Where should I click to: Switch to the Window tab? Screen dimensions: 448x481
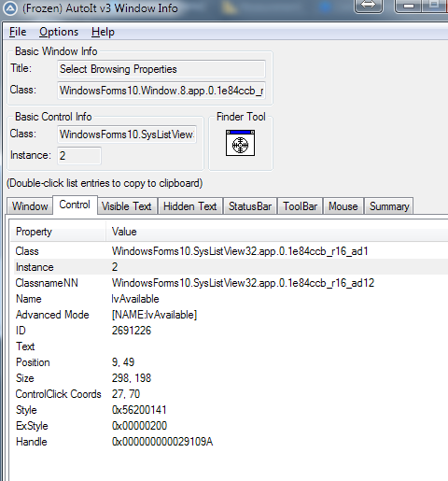pos(30,206)
